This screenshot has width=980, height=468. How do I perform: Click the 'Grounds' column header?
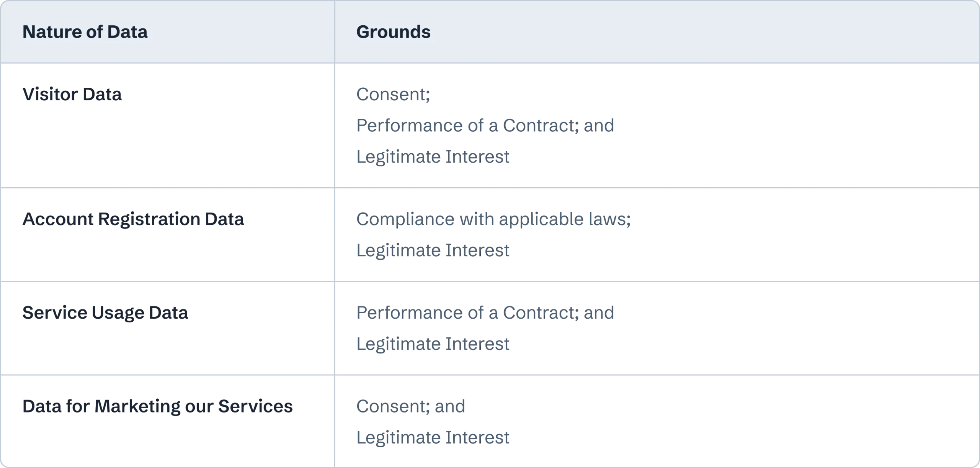click(393, 32)
